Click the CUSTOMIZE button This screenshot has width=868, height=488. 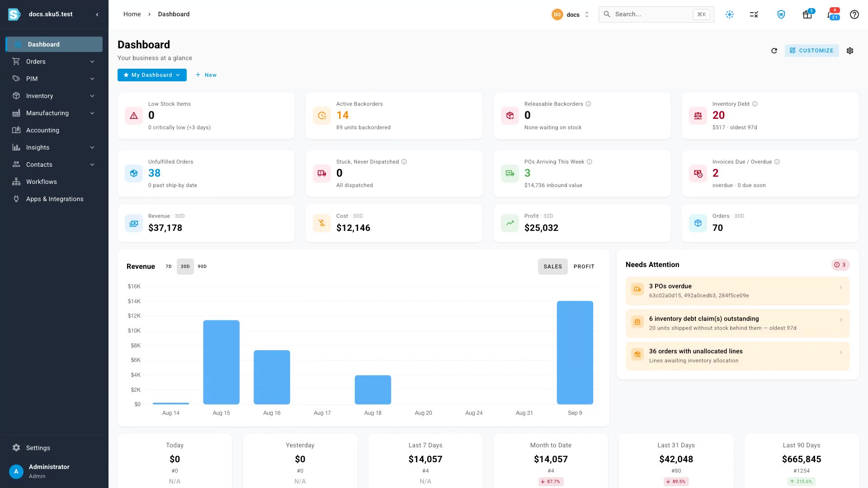pyautogui.click(x=811, y=51)
